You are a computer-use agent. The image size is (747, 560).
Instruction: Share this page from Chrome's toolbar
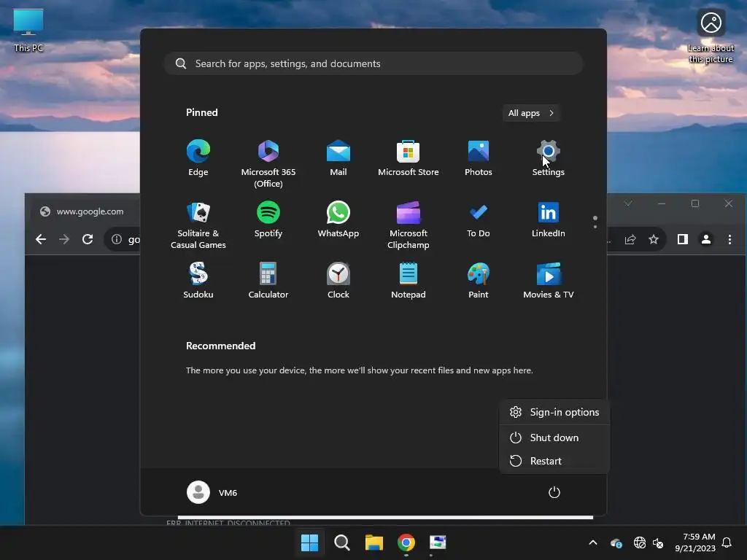pos(630,239)
